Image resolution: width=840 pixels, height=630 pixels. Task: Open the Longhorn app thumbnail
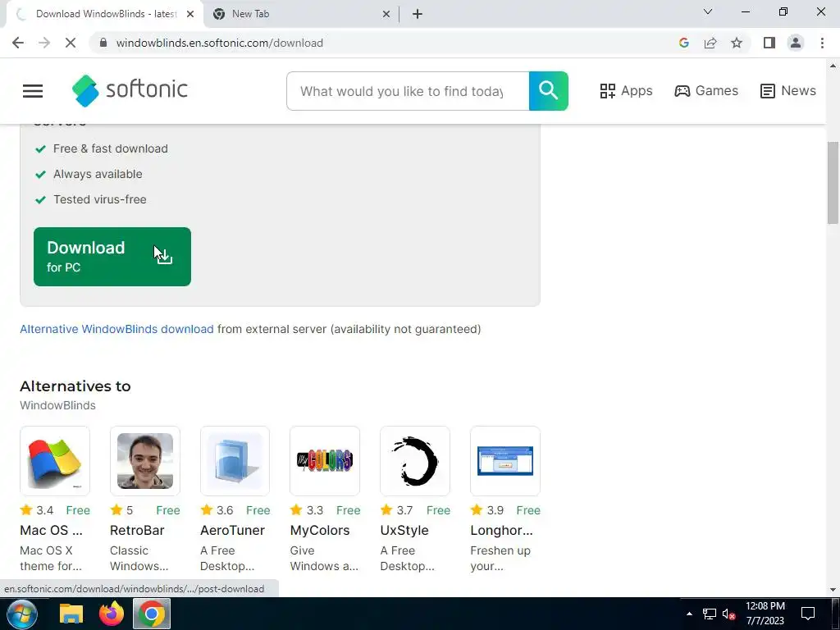(505, 461)
